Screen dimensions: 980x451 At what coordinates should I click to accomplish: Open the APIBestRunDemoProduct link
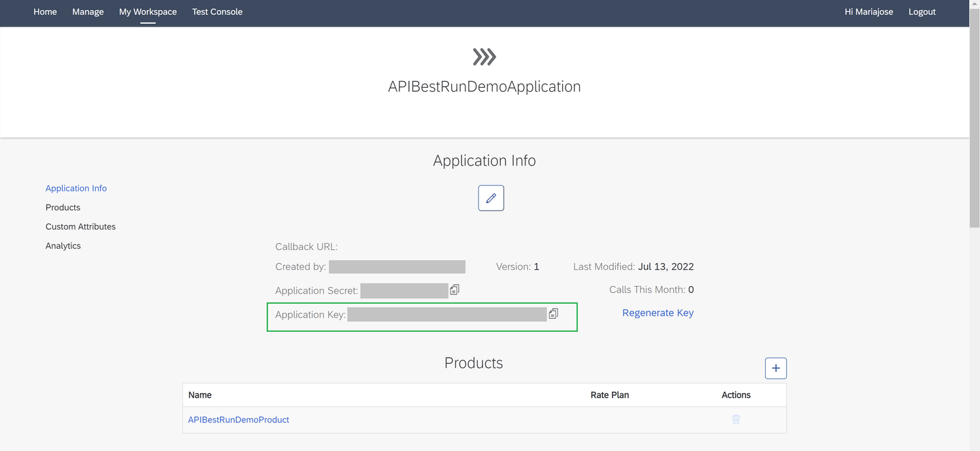pyautogui.click(x=239, y=420)
